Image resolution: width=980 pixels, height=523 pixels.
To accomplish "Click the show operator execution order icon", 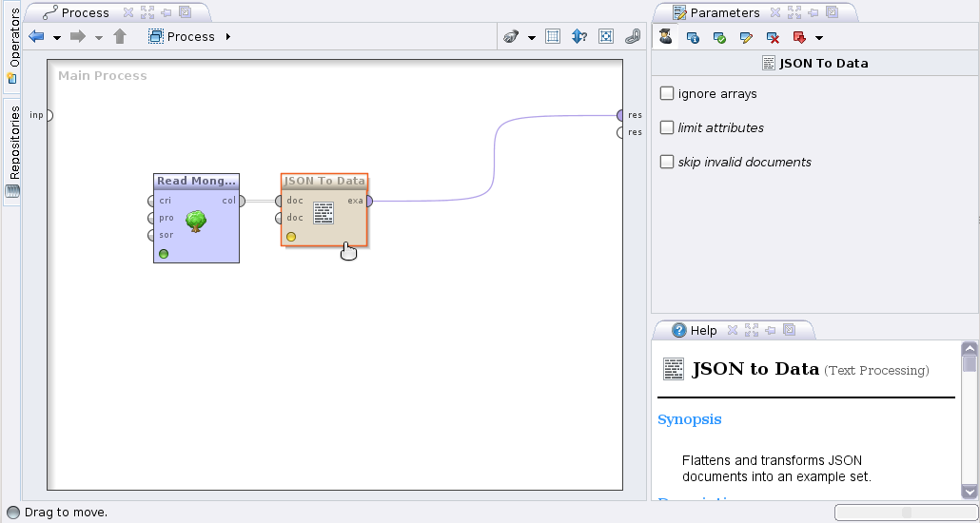I will 578,37.
